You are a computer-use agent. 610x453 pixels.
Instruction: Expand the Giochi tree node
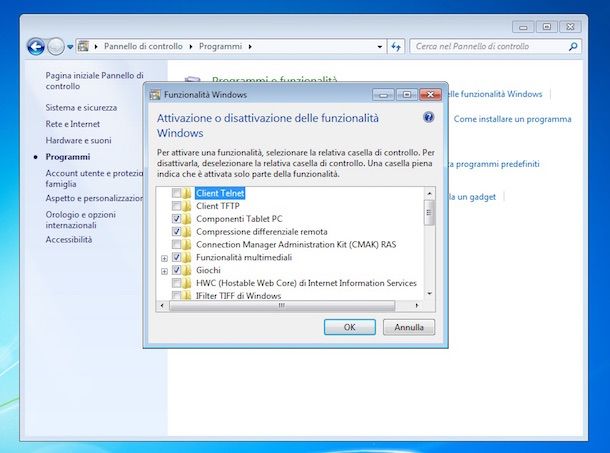click(164, 271)
